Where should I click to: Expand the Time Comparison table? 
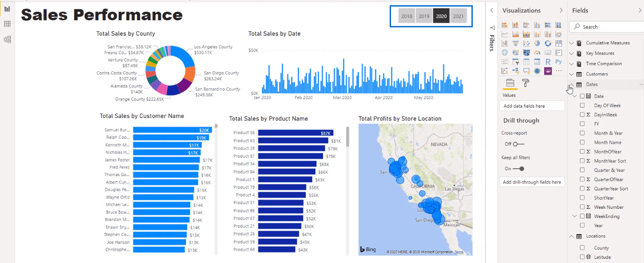point(571,64)
